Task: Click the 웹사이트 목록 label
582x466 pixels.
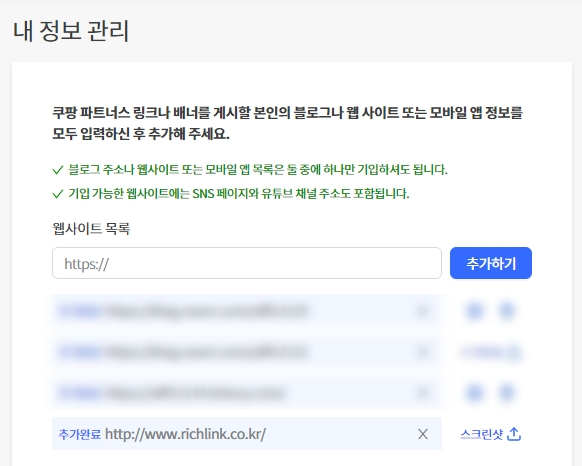Action: pyautogui.click(x=91, y=228)
